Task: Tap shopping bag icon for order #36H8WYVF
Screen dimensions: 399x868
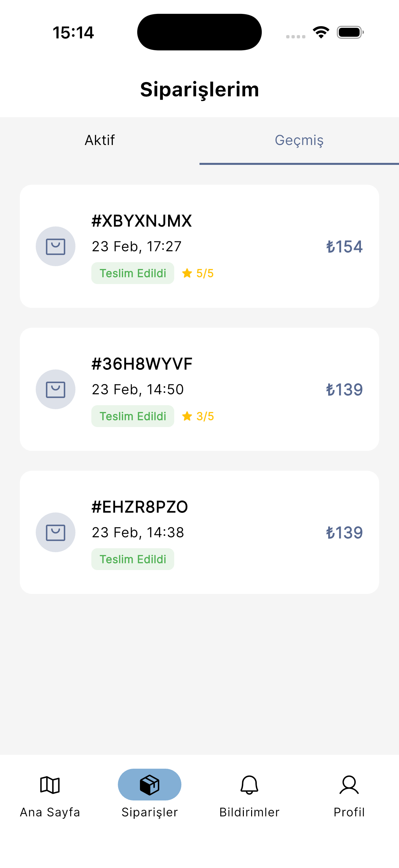Action: pyautogui.click(x=56, y=389)
